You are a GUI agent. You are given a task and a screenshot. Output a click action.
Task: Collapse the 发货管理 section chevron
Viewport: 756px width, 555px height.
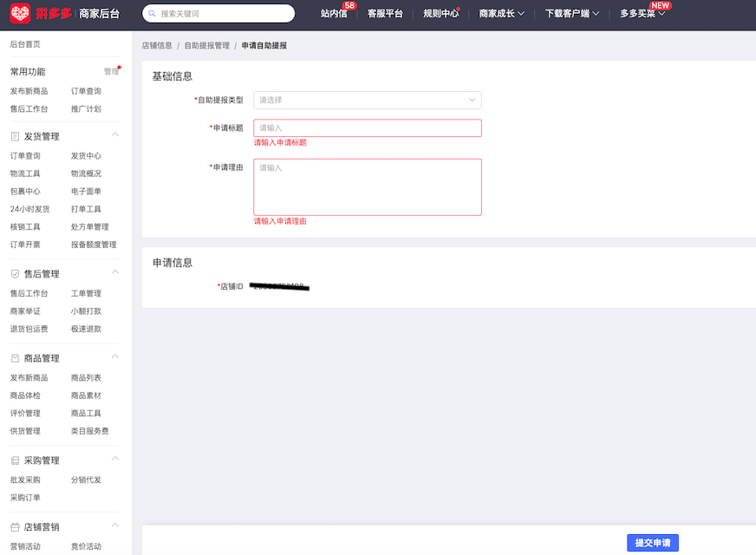pos(115,134)
